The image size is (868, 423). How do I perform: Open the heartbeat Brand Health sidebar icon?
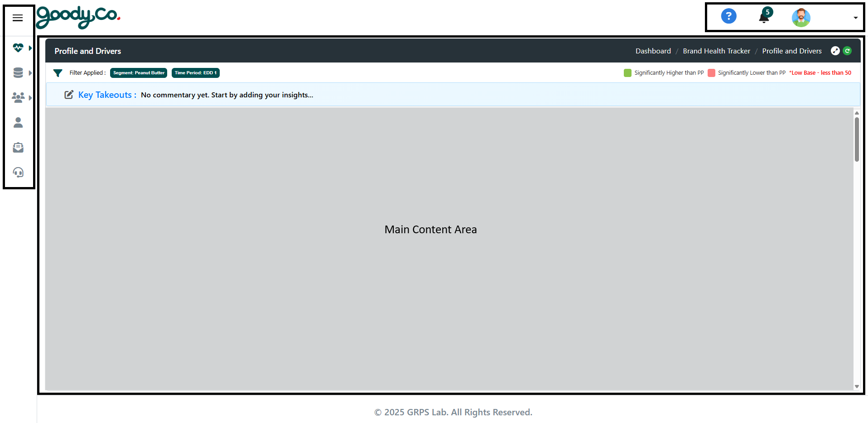[18, 48]
